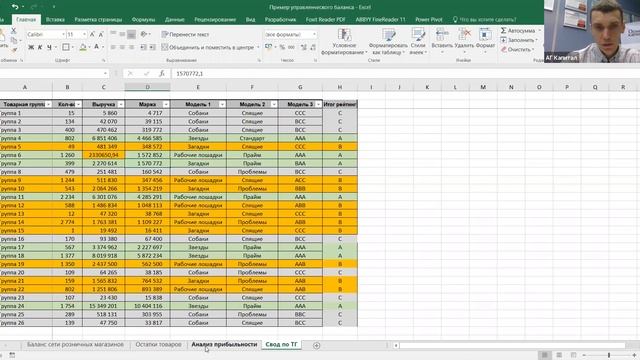Open the Name Box dropdown arrow
Screen dimensions: 640x360
(x=106, y=73)
